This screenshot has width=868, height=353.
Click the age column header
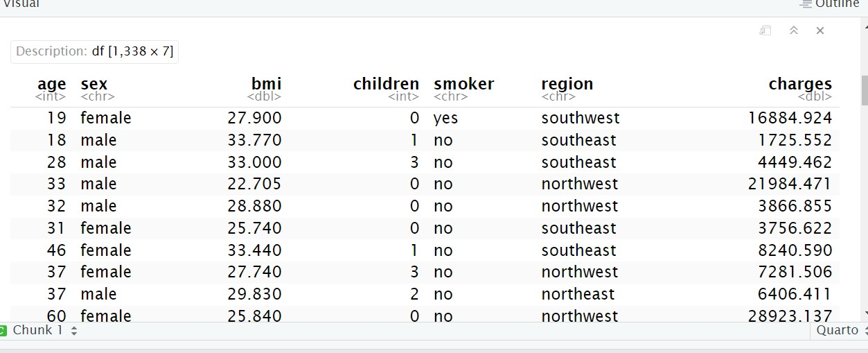pyautogui.click(x=51, y=85)
